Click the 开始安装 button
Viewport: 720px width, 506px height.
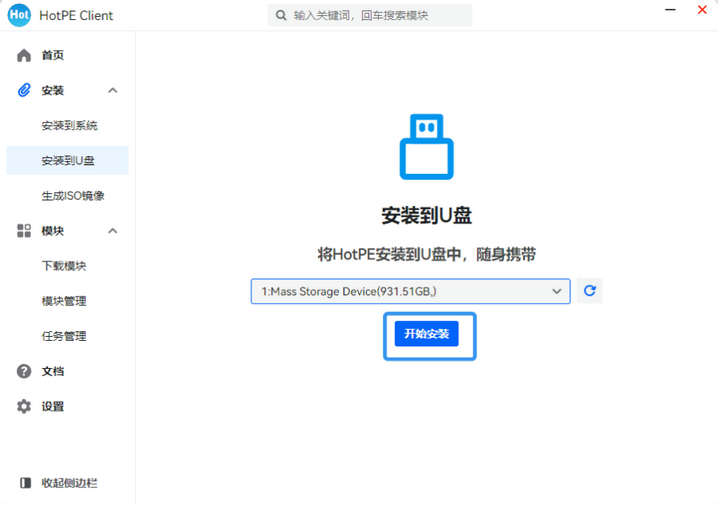(427, 334)
